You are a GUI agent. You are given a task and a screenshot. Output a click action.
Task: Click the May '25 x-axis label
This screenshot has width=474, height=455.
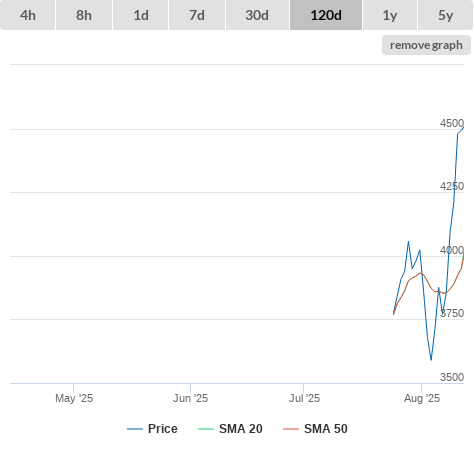pos(74,398)
